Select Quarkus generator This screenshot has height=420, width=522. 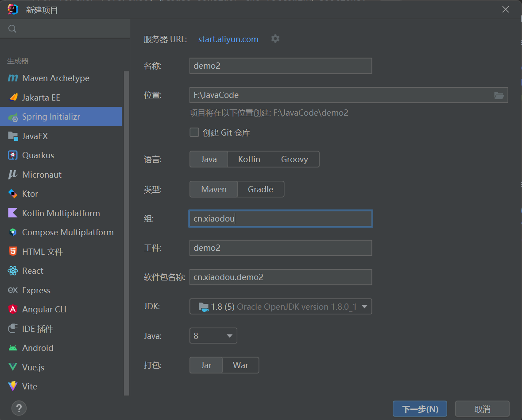(x=61, y=155)
